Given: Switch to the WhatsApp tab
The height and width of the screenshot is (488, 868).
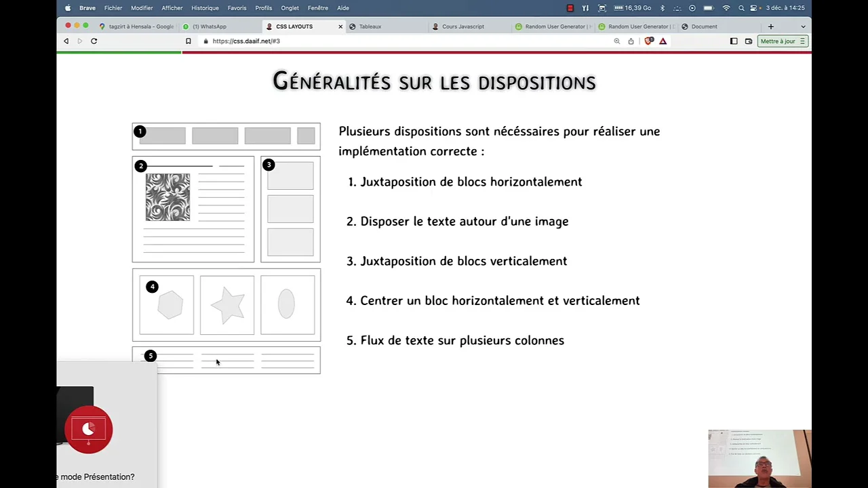Looking at the screenshot, I should pyautogui.click(x=220, y=26).
